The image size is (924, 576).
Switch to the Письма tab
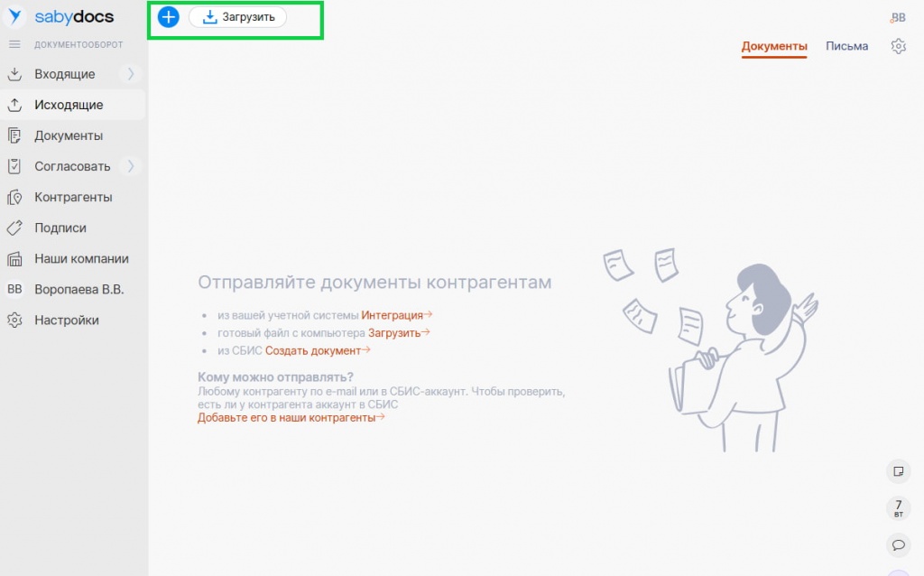click(x=846, y=46)
